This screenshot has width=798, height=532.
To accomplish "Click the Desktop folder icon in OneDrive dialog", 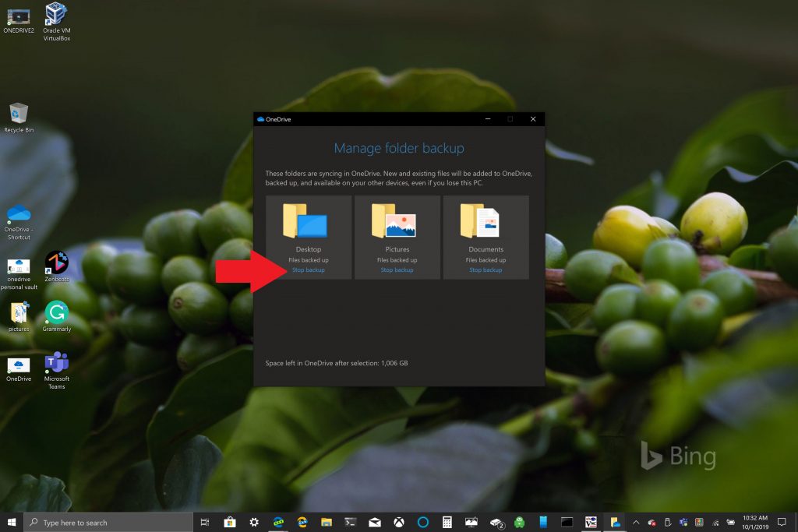I will 305,220.
